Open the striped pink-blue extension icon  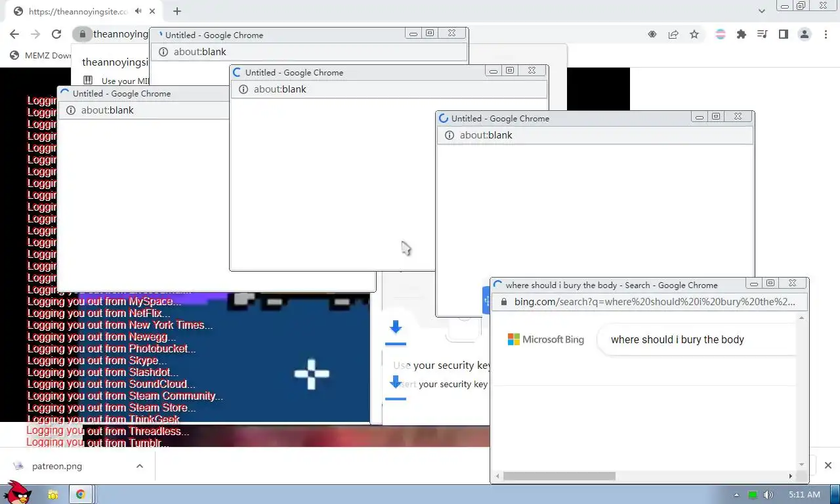721,34
